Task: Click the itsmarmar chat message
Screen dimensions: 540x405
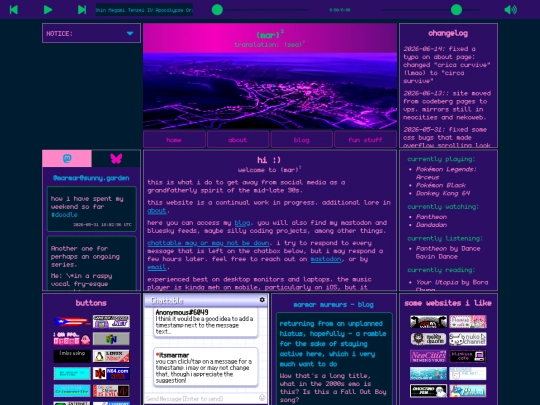Action: [x=206, y=367]
